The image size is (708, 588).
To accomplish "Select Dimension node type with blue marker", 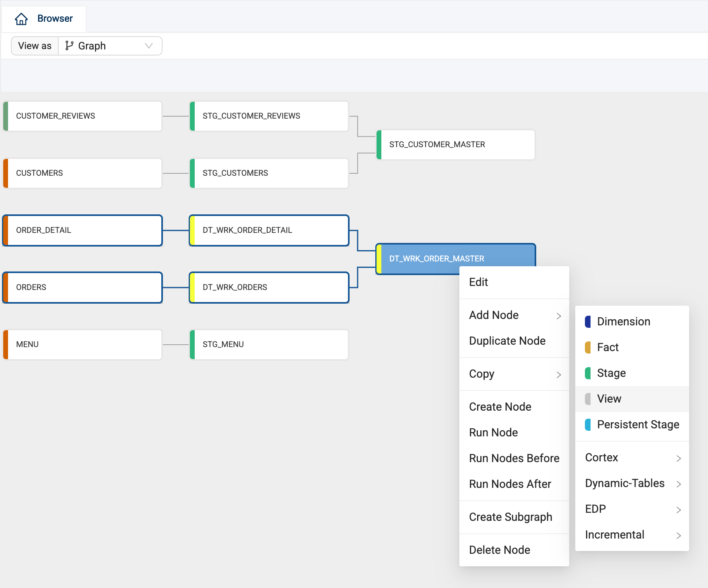I will click(623, 322).
